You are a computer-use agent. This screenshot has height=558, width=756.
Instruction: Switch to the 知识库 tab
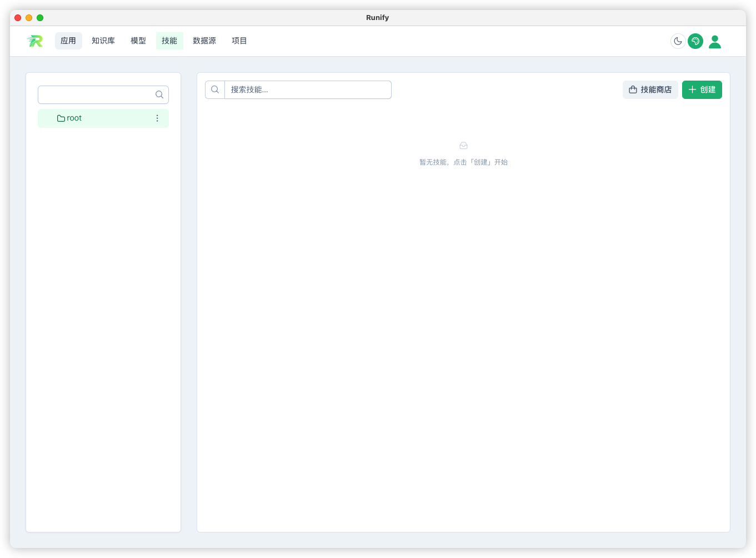point(103,41)
